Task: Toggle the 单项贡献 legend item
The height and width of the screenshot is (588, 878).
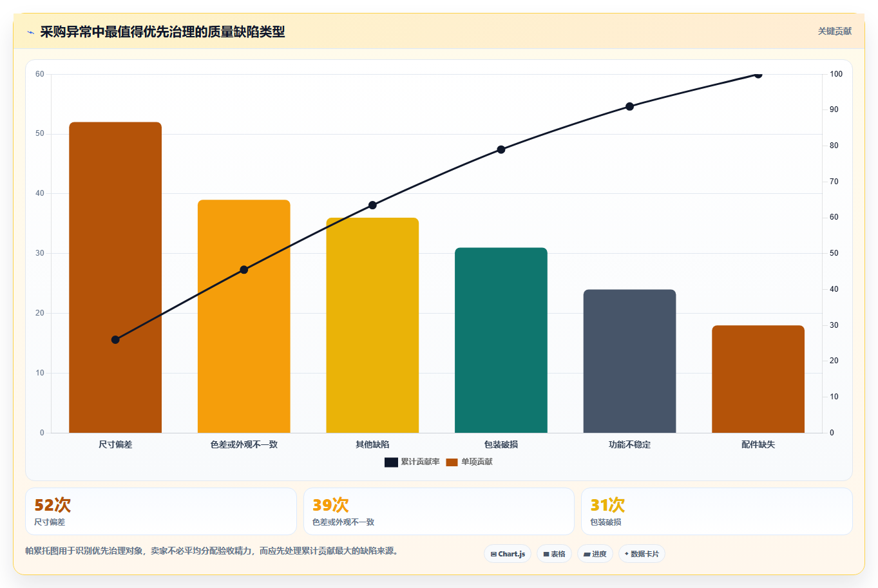Action: click(470, 462)
